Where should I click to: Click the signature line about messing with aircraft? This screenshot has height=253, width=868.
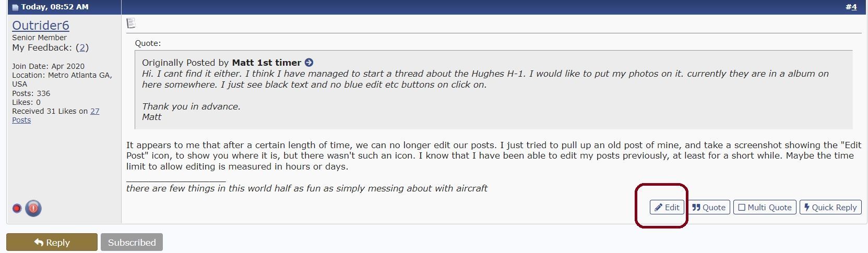[306, 188]
